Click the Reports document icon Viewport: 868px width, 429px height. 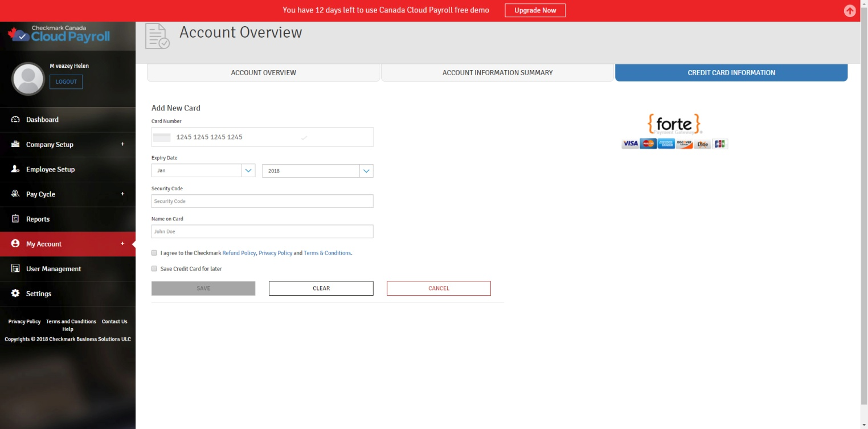click(15, 219)
